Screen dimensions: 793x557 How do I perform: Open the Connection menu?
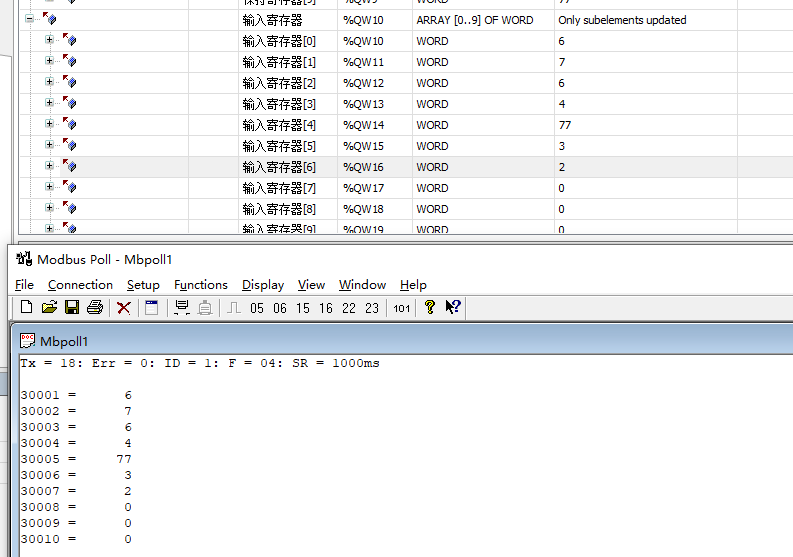tap(80, 285)
